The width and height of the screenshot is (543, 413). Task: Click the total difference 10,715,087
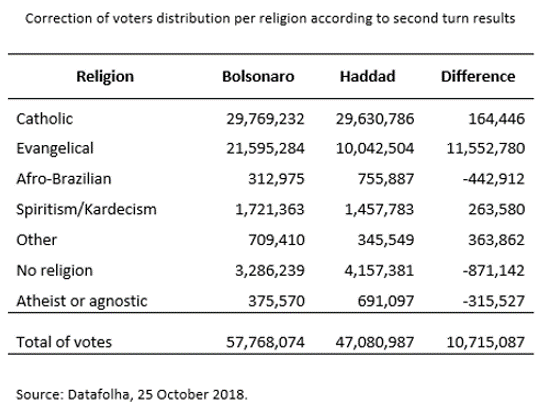486,342
